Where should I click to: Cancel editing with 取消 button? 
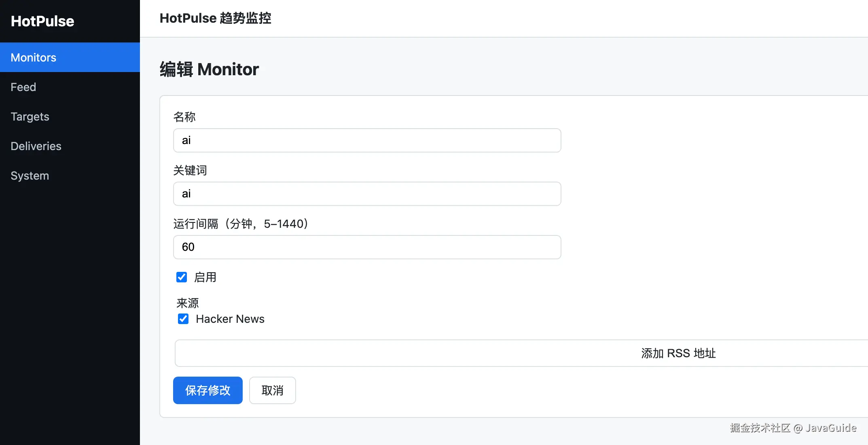273,390
